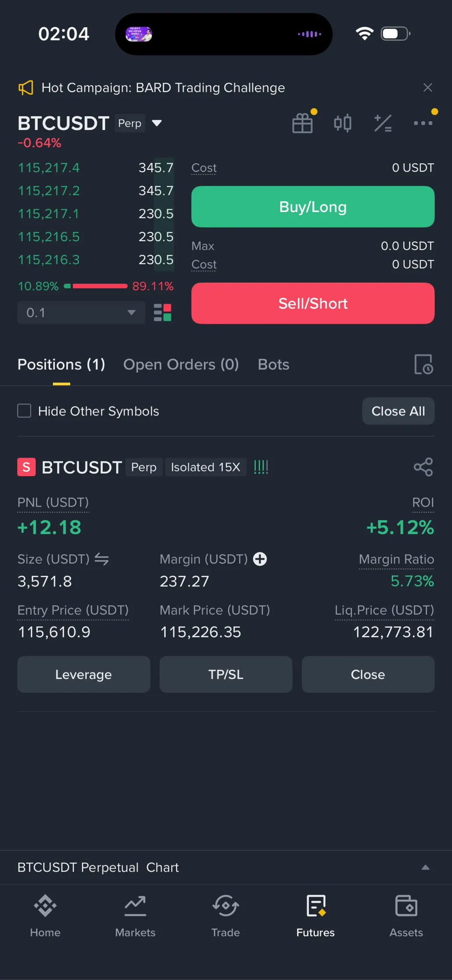This screenshot has height=980, width=452.
Task: Switch to the Open Orders tab
Action: click(x=181, y=365)
